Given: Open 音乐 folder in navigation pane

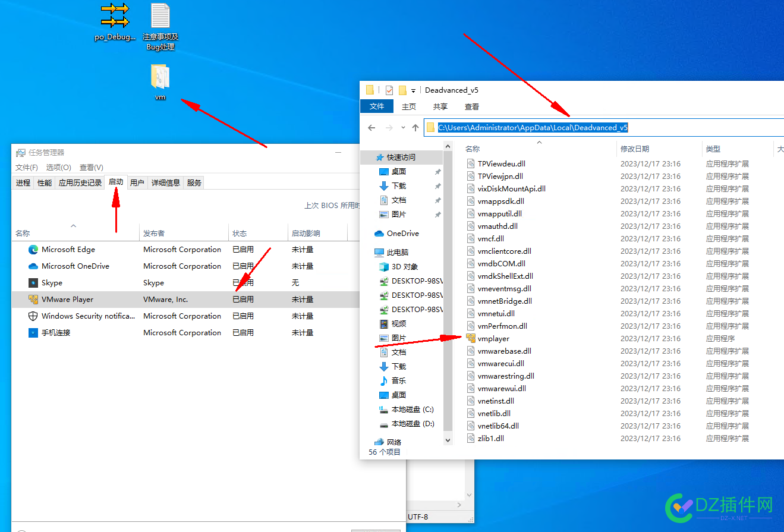Looking at the screenshot, I should (393, 381).
